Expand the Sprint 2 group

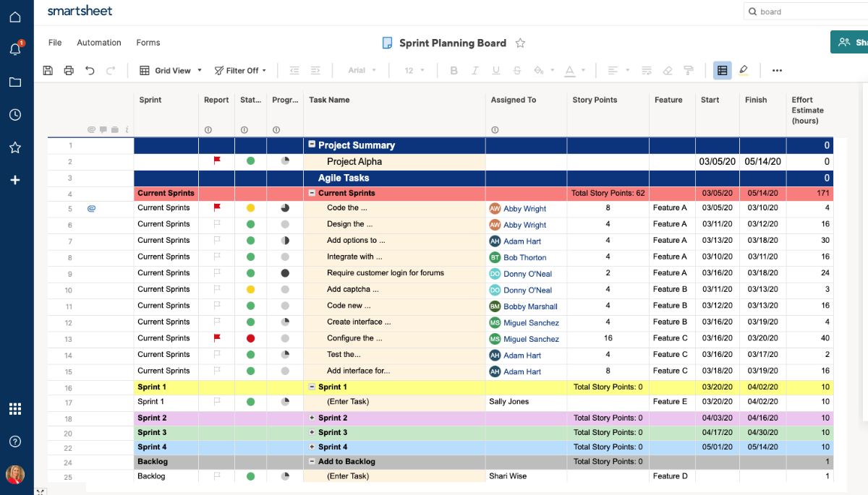coord(312,418)
